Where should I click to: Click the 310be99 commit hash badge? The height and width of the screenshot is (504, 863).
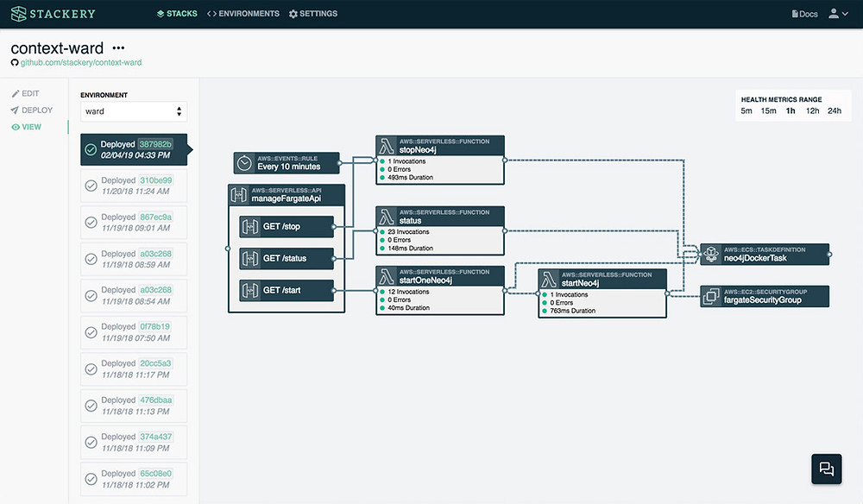[x=155, y=180]
